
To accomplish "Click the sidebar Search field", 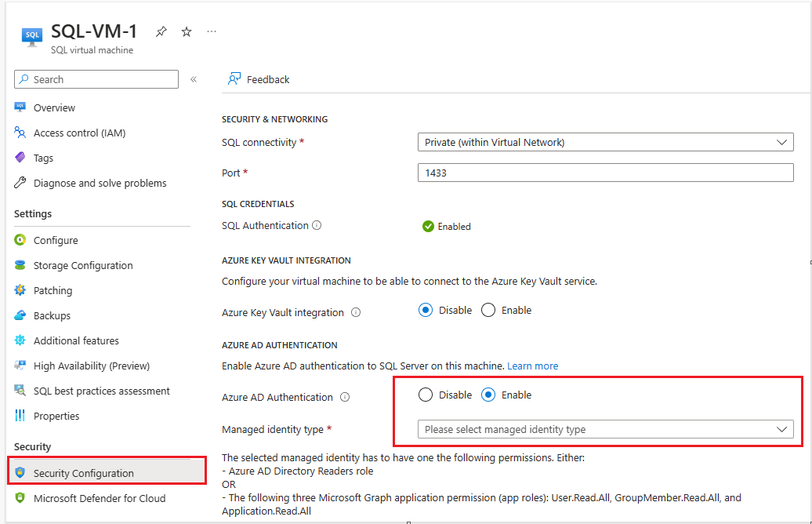I will (96, 79).
